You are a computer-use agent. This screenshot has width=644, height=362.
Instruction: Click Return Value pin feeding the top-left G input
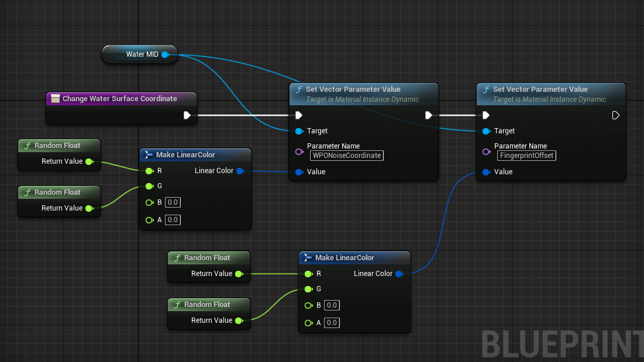(x=89, y=209)
